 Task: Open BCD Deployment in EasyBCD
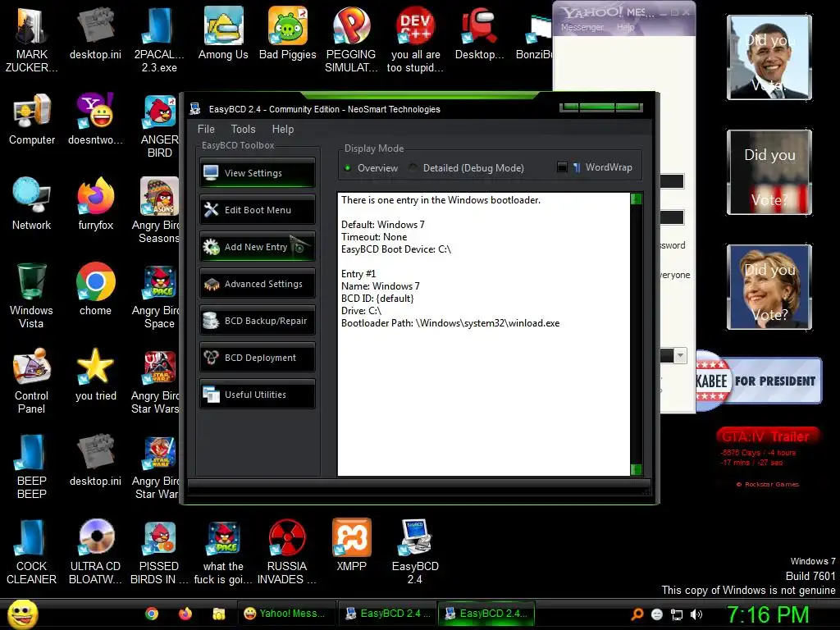(257, 358)
